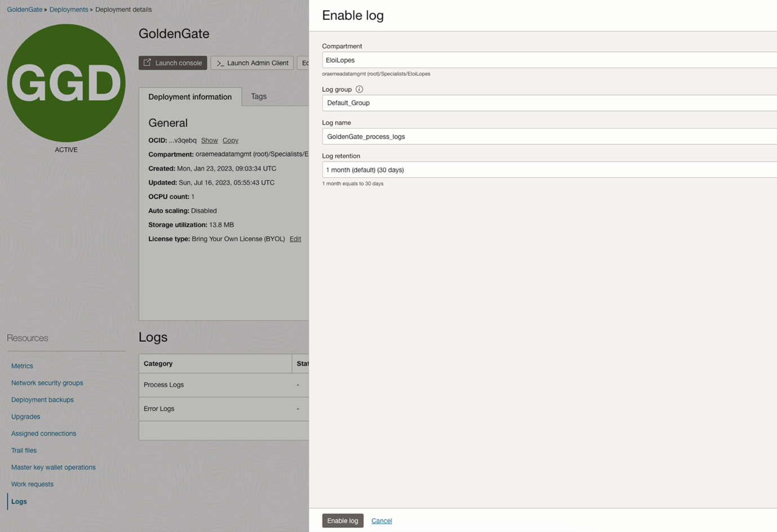
Task: Select Work requests in the sidebar
Action: coord(32,484)
